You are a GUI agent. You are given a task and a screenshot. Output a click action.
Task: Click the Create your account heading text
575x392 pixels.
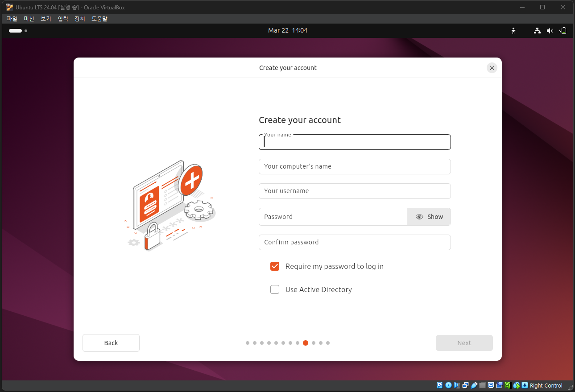point(300,120)
